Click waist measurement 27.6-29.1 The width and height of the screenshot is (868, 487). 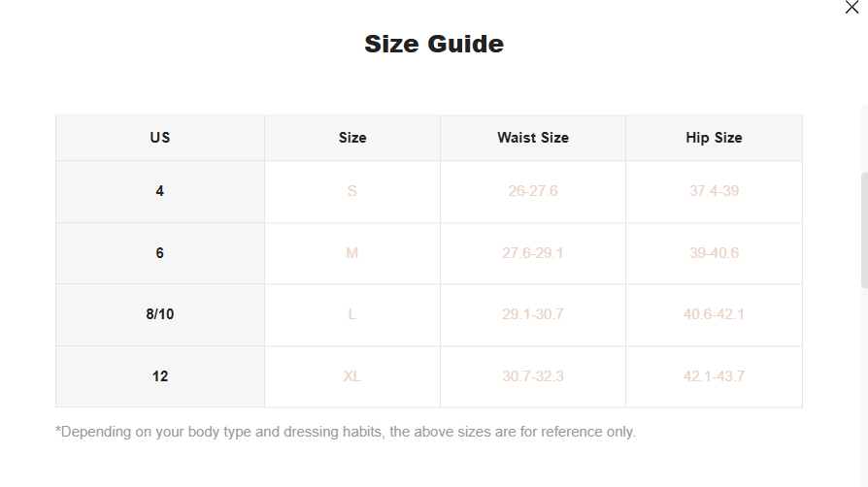533,253
